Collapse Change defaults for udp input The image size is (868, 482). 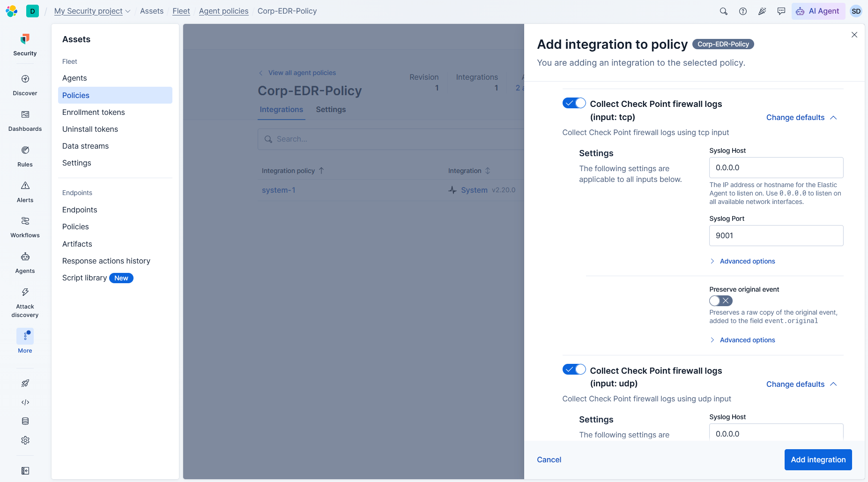tap(801, 384)
